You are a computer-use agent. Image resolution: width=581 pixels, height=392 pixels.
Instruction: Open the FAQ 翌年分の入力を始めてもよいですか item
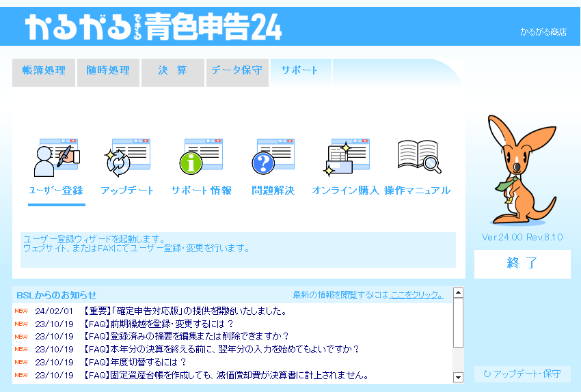pyautogui.click(x=221, y=350)
